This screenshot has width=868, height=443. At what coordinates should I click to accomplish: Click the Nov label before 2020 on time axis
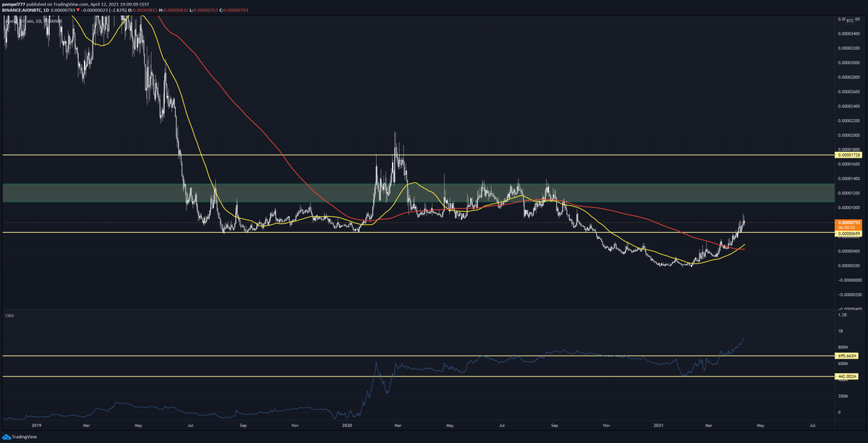[295, 426]
